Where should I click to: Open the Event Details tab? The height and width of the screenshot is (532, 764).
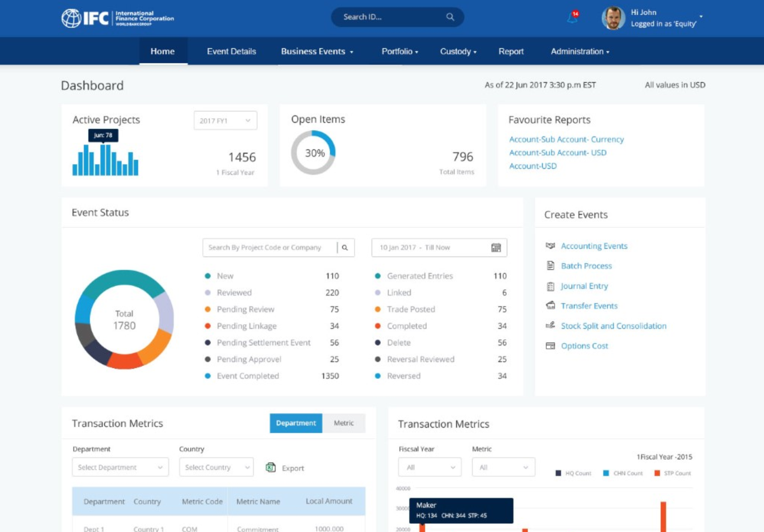pyautogui.click(x=231, y=51)
